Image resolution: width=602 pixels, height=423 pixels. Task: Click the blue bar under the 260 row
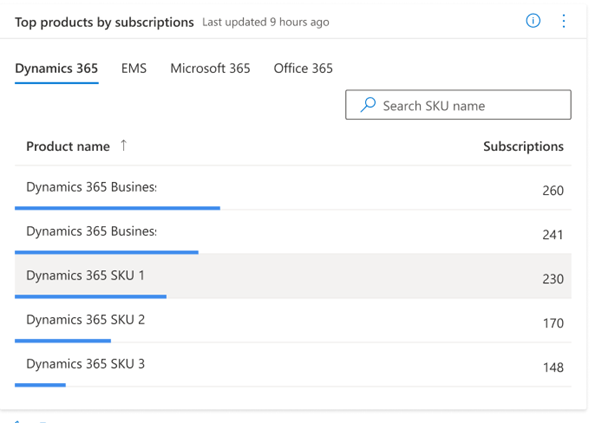tap(117, 208)
